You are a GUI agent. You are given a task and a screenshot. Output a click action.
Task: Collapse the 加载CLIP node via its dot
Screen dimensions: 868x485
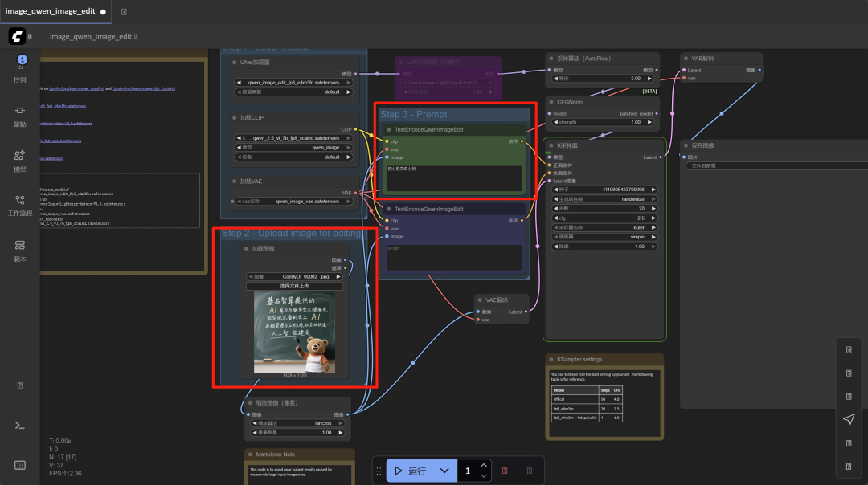tap(235, 118)
